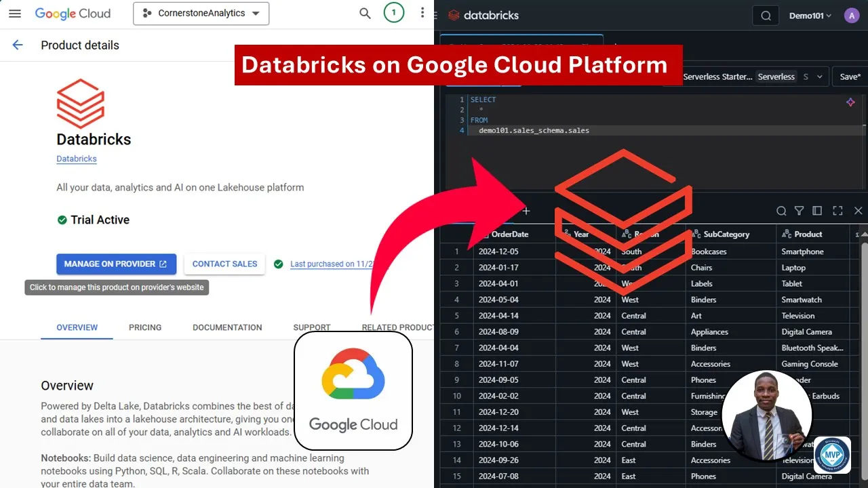The width and height of the screenshot is (868, 488).
Task: Select OrderDate cell 2024-04-14
Action: 515,316
